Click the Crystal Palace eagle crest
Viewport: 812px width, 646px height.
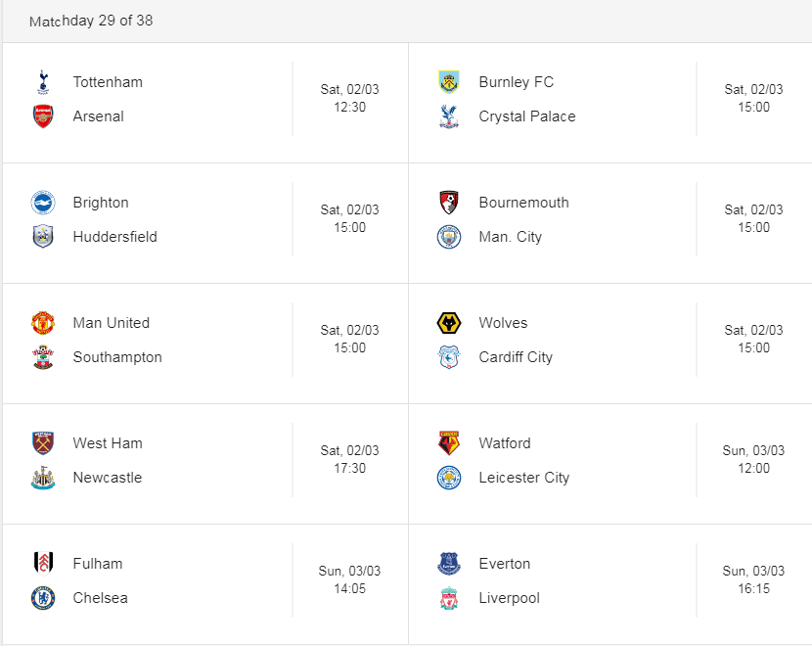click(x=449, y=116)
